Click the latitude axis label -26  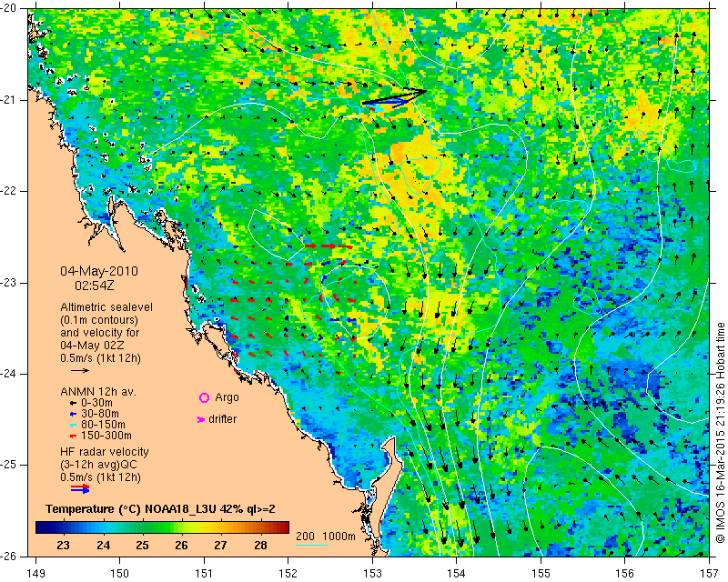tap(8, 556)
